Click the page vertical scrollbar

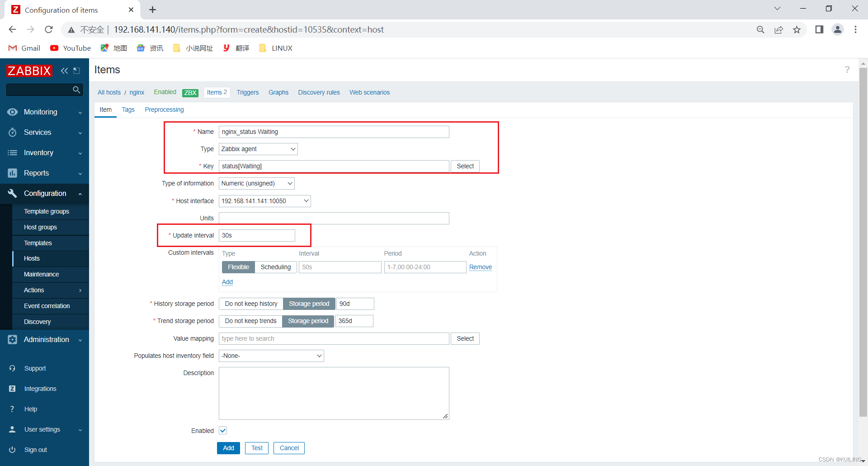click(863, 242)
